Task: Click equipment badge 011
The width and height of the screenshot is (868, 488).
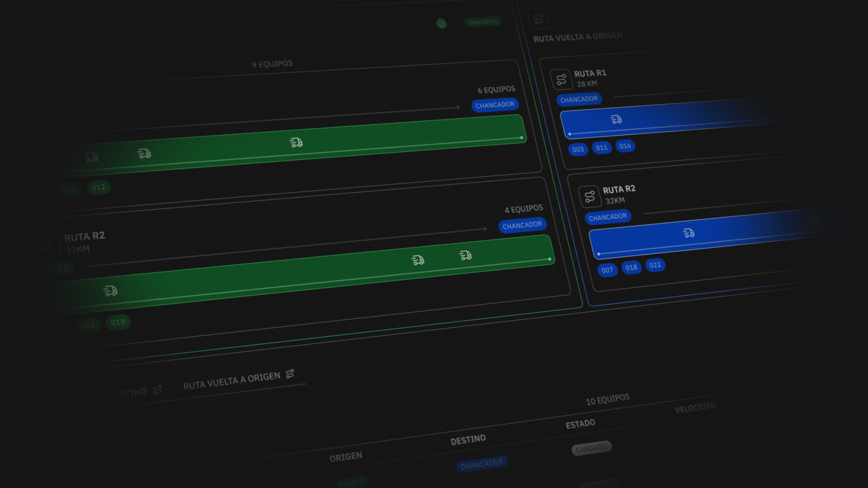Action: [x=602, y=148]
